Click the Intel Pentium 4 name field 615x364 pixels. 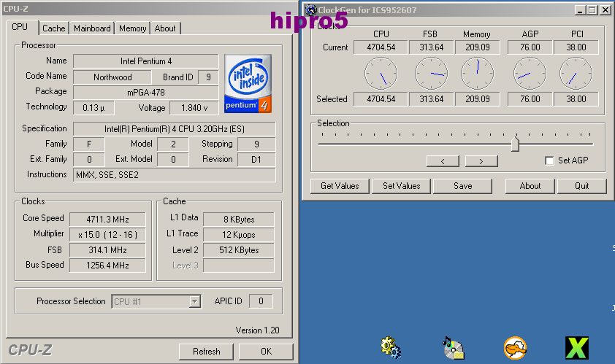(146, 61)
